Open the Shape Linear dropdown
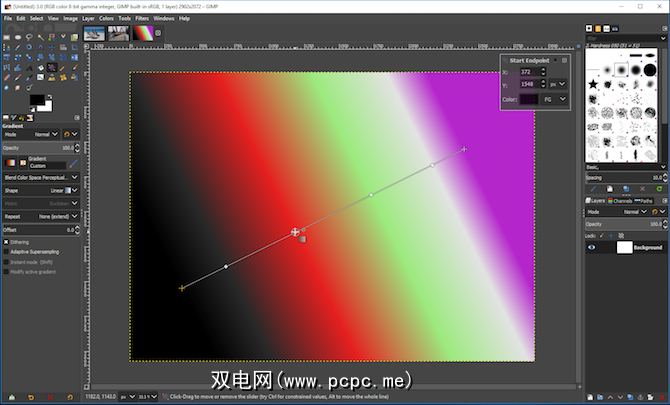 coord(60,190)
